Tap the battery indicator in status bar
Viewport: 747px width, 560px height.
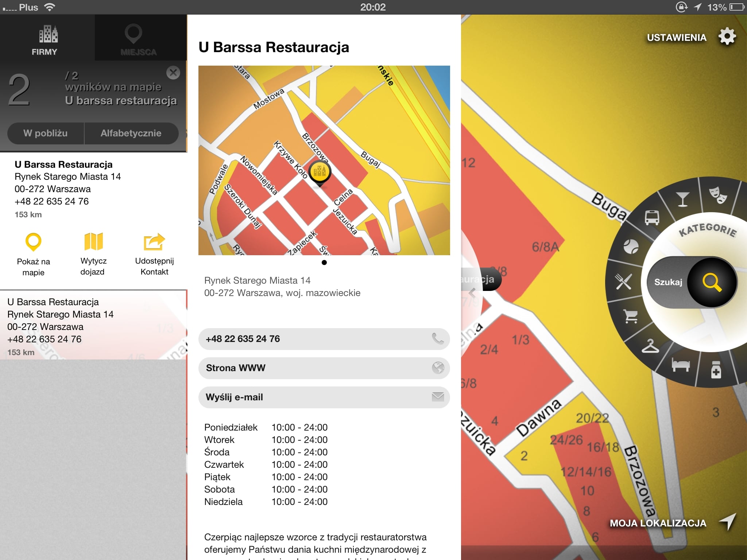(x=737, y=7)
